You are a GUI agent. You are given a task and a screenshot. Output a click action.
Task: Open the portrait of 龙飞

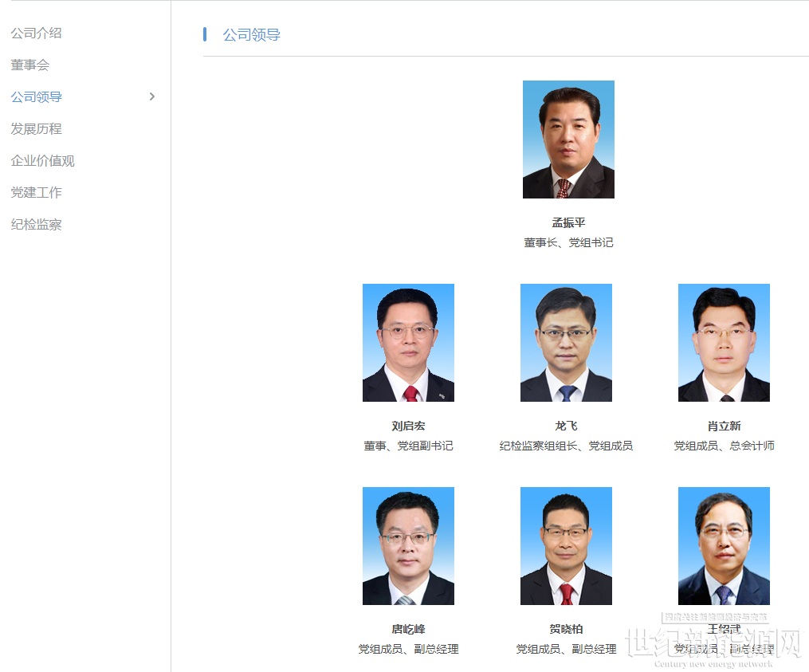[566, 343]
